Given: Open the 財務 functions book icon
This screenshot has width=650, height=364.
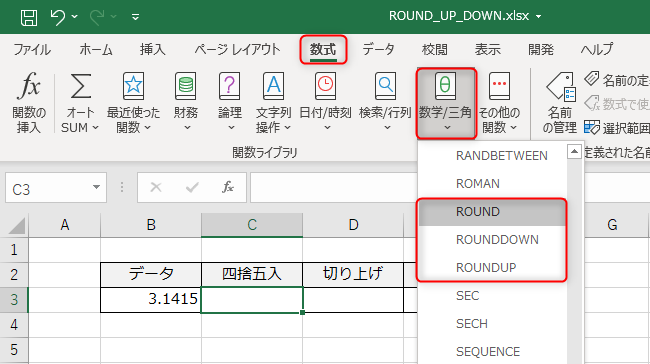Looking at the screenshot, I should 185,86.
